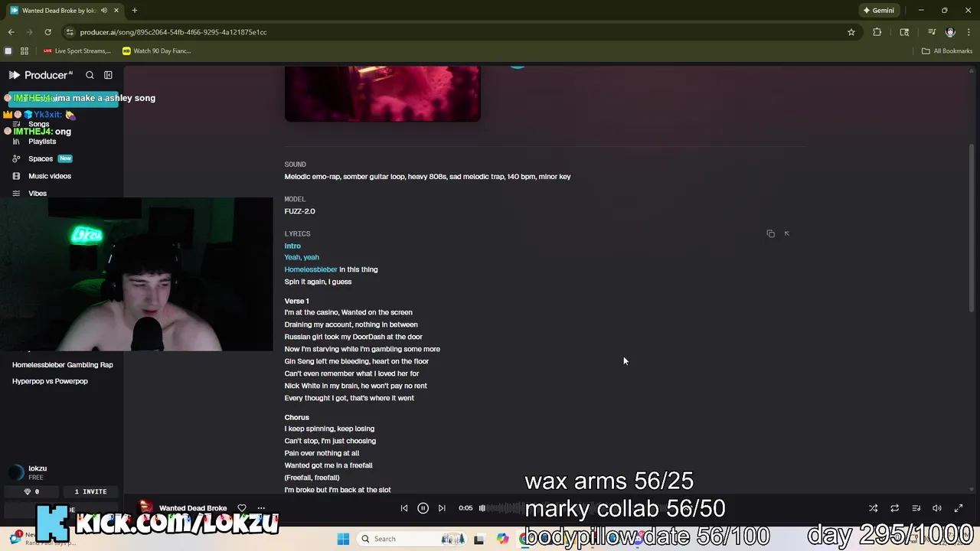980x551 pixels.
Task: Mute the Wanted Dead Broke tab audio
Action: tap(103, 11)
